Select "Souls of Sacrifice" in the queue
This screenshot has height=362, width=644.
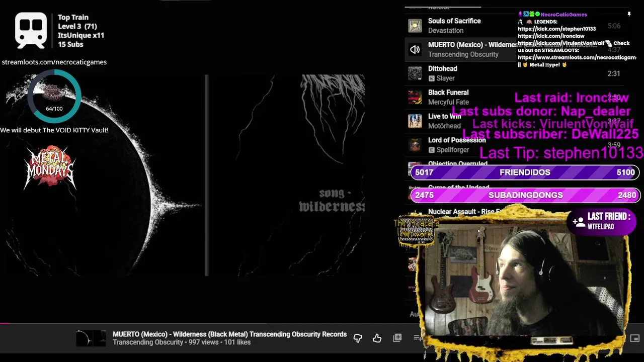pyautogui.click(x=454, y=21)
